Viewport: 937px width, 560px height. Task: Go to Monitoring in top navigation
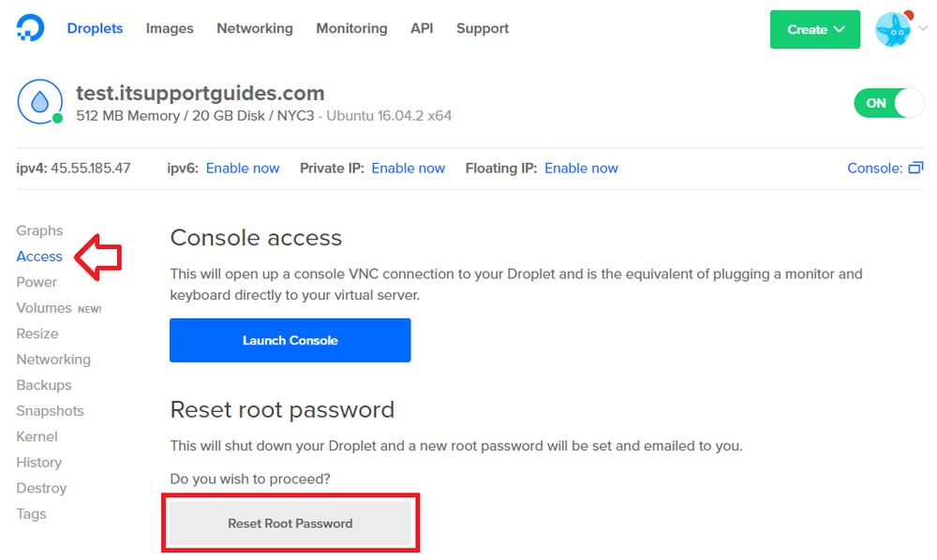[351, 29]
